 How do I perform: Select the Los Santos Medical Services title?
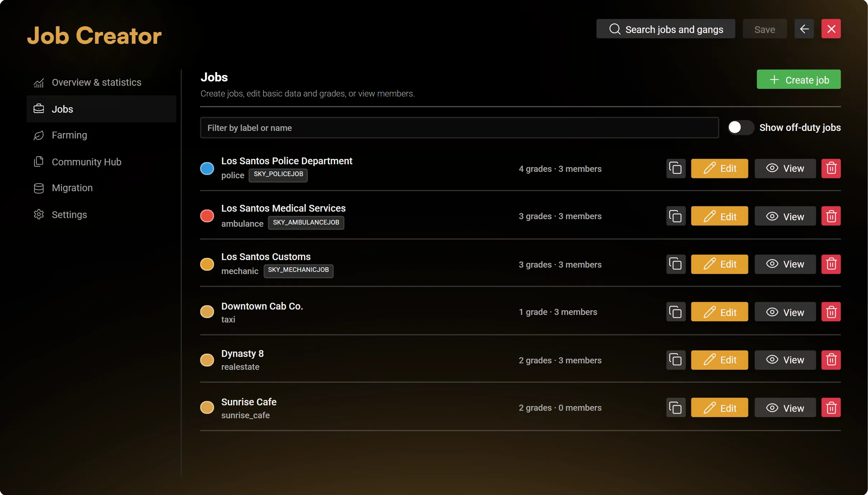click(283, 208)
